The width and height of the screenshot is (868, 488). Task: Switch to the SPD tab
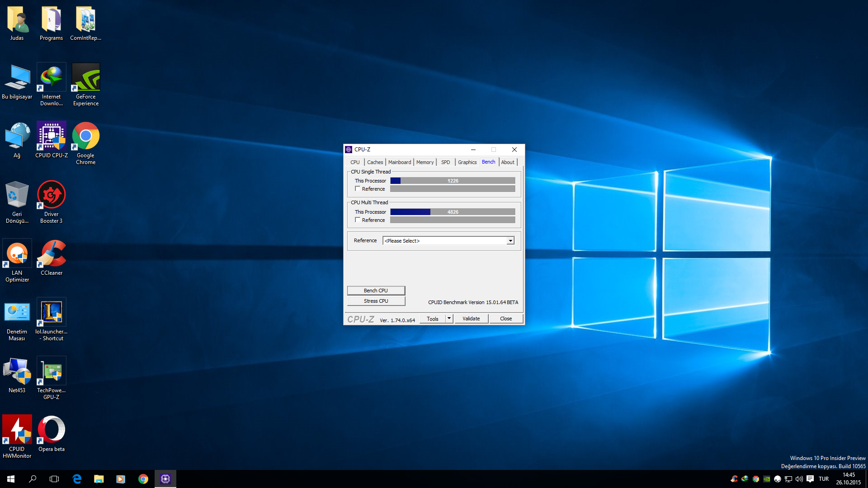[x=445, y=162]
